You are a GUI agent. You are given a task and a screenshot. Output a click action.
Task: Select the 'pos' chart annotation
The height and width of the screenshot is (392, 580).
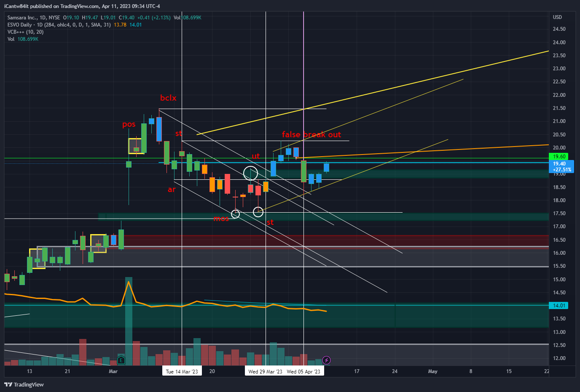tap(129, 124)
